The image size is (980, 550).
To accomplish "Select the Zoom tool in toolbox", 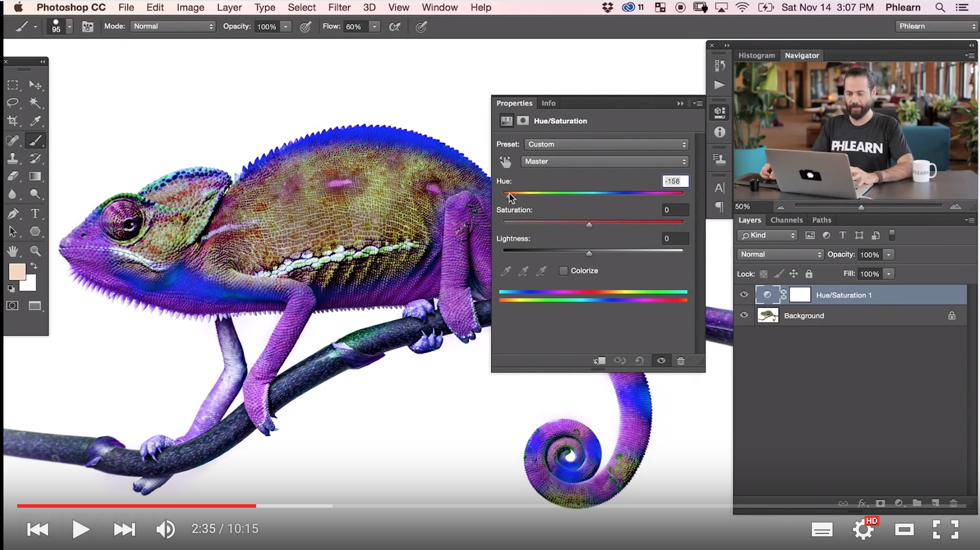I will [35, 251].
